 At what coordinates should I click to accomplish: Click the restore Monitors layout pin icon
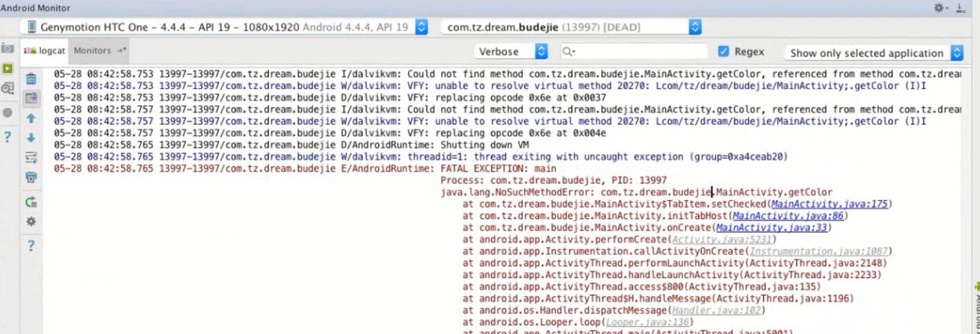tap(121, 51)
